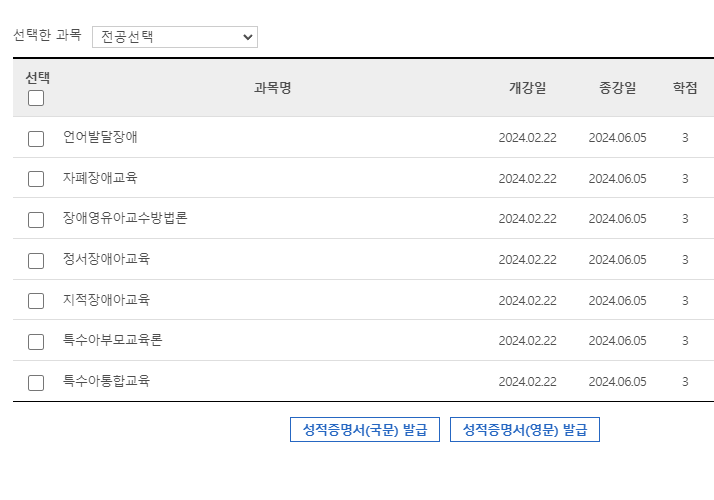
Task: Select the 특수아부모교육론 checkbox
Action: pyautogui.click(x=36, y=341)
